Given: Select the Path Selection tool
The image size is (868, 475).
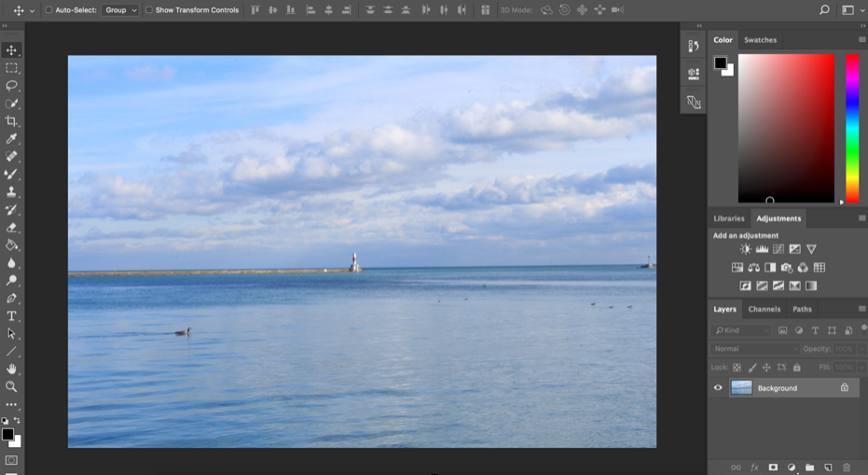Looking at the screenshot, I should point(11,334).
